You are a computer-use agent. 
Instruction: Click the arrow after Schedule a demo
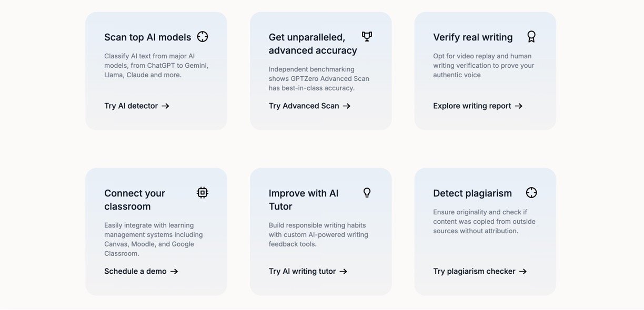[x=174, y=272]
